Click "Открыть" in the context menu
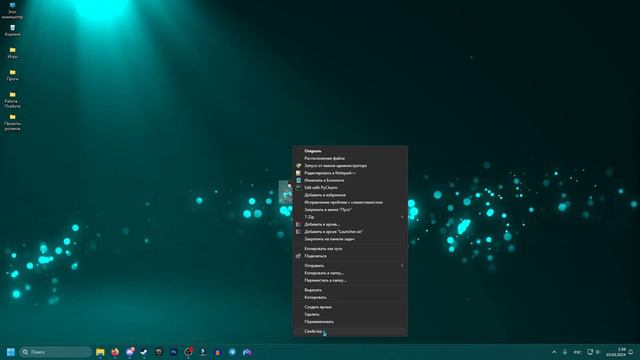This screenshot has height=360, width=640. click(x=350, y=151)
